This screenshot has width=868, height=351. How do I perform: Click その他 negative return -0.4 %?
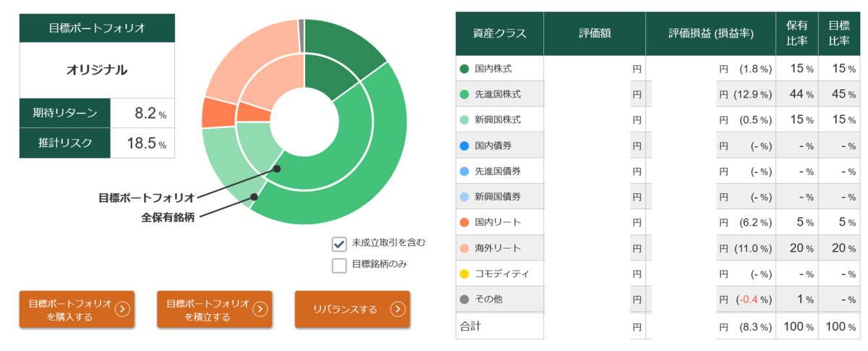pyautogui.click(x=753, y=300)
